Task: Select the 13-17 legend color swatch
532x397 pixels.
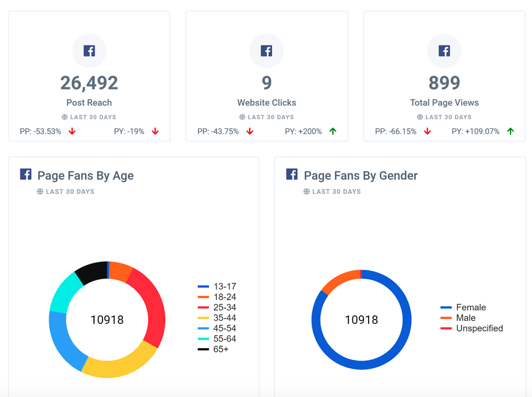Action: point(203,287)
